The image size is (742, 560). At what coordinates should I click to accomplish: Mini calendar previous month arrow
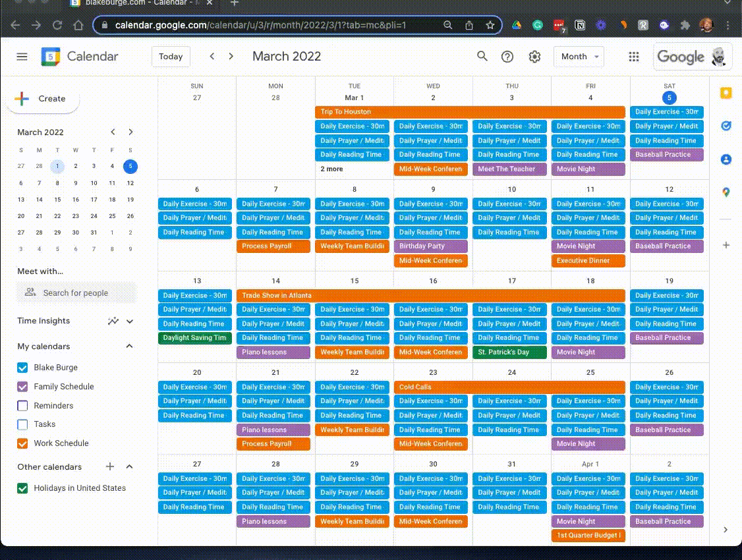113,132
